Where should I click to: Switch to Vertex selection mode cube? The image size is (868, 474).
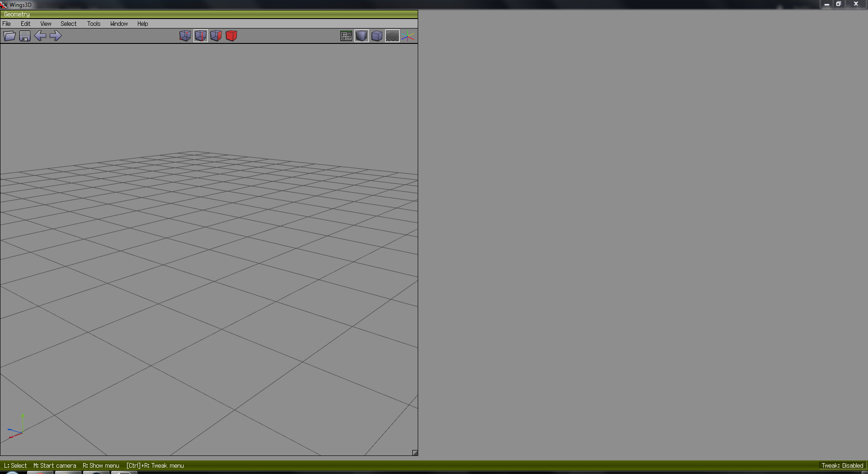click(x=185, y=36)
